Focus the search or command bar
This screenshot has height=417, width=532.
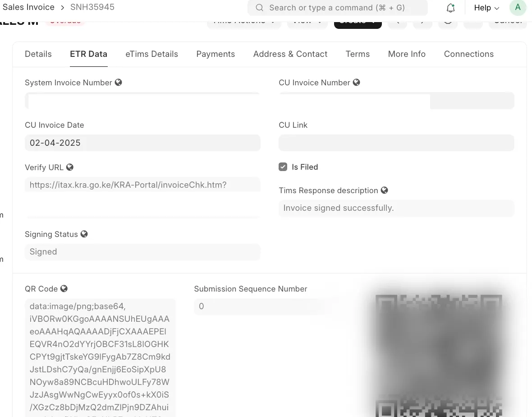[x=337, y=8]
